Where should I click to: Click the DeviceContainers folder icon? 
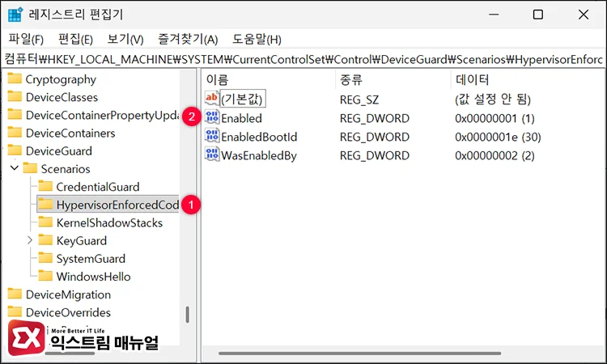[15, 133]
